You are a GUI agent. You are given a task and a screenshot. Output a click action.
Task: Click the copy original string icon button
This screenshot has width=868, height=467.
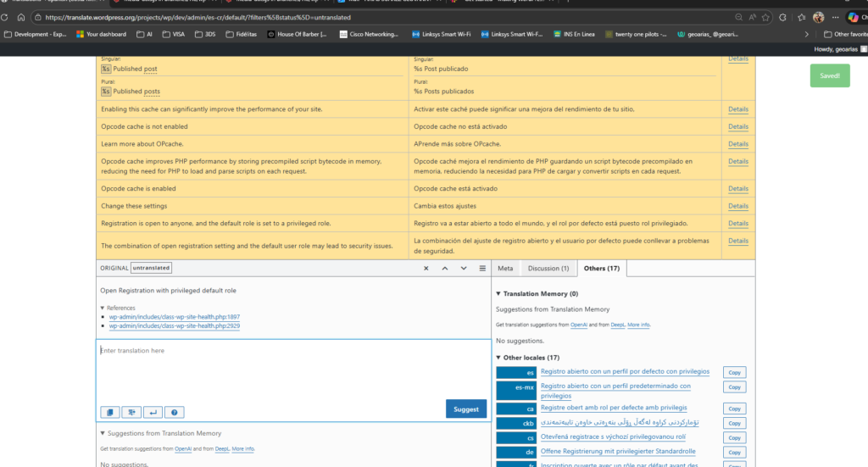click(109, 413)
